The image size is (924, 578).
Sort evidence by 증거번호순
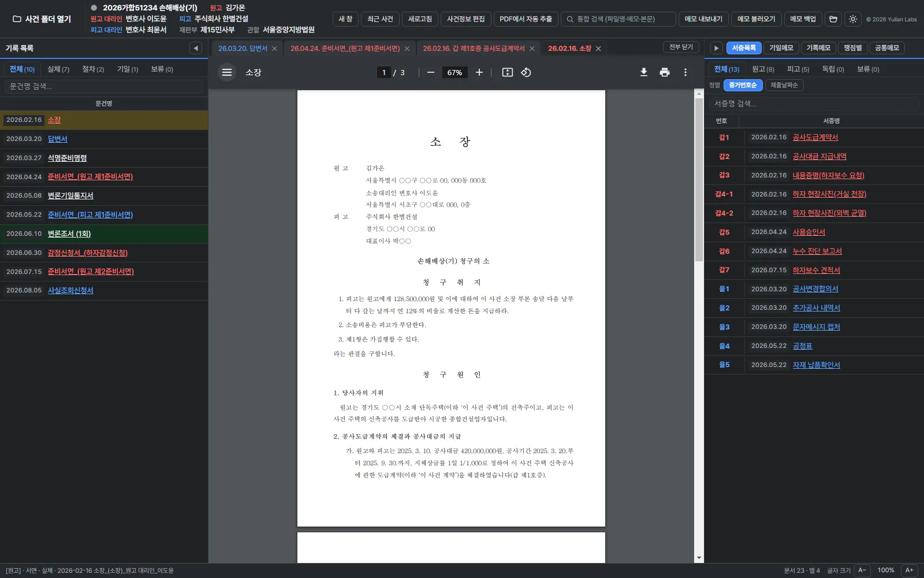click(x=743, y=85)
